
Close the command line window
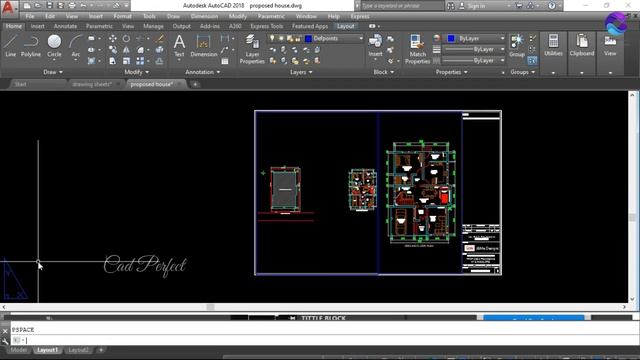pos(5,331)
